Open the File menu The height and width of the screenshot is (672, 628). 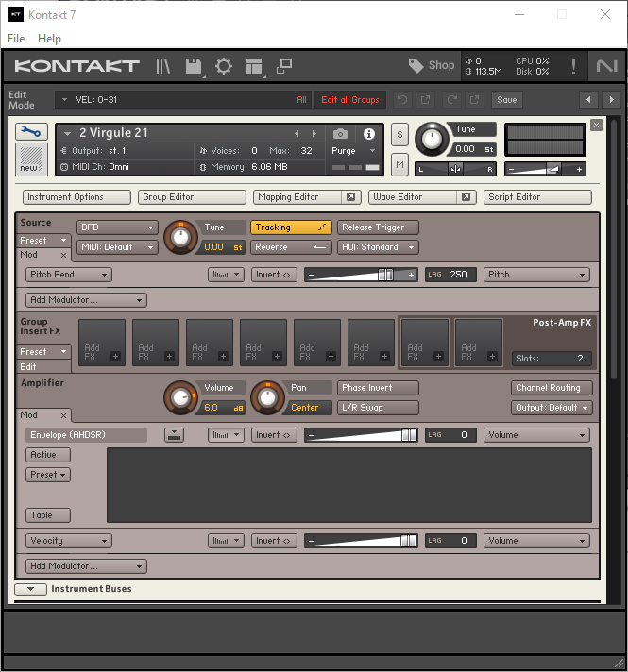tap(16, 39)
